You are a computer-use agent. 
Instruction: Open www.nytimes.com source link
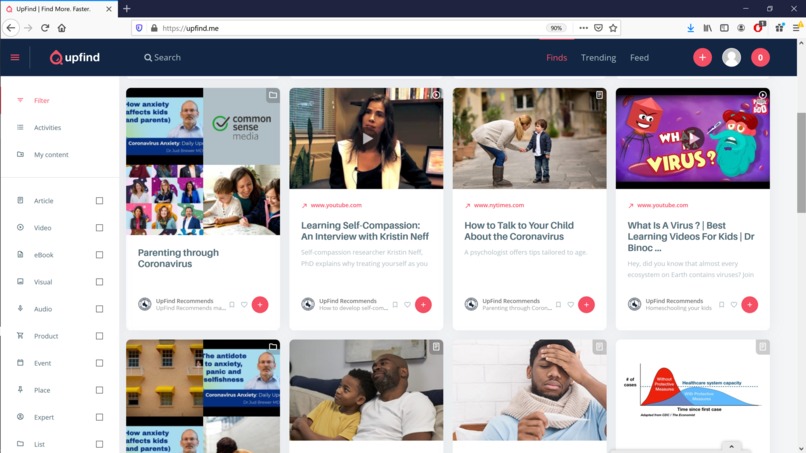click(x=499, y=205)
